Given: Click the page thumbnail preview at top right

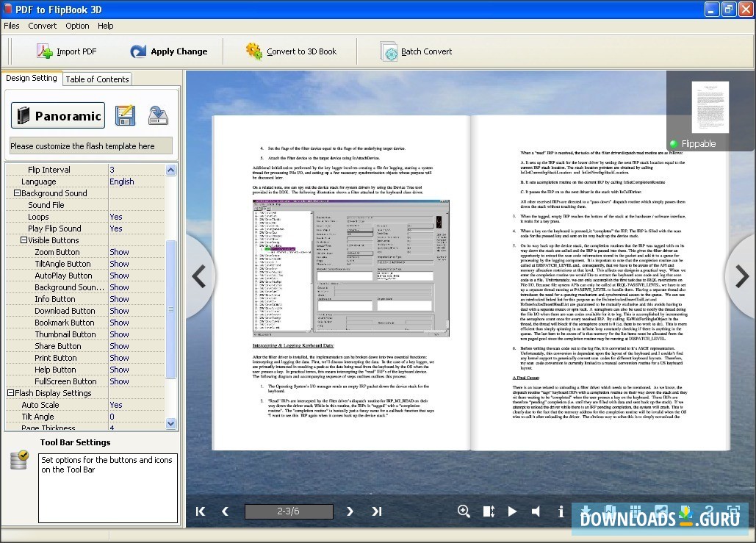Looking at the screenshot, I should 710,107.
